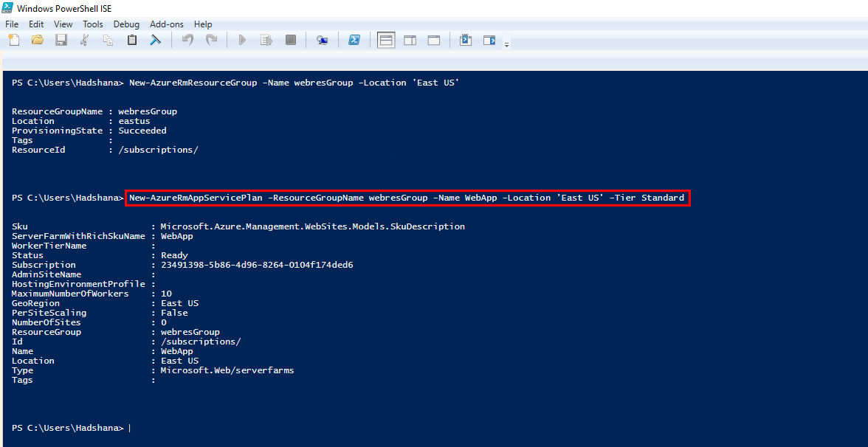Show Command Add-on icon
Viewport: 868px width, 447px height.
pyautogui.click(x=489, y=40)
